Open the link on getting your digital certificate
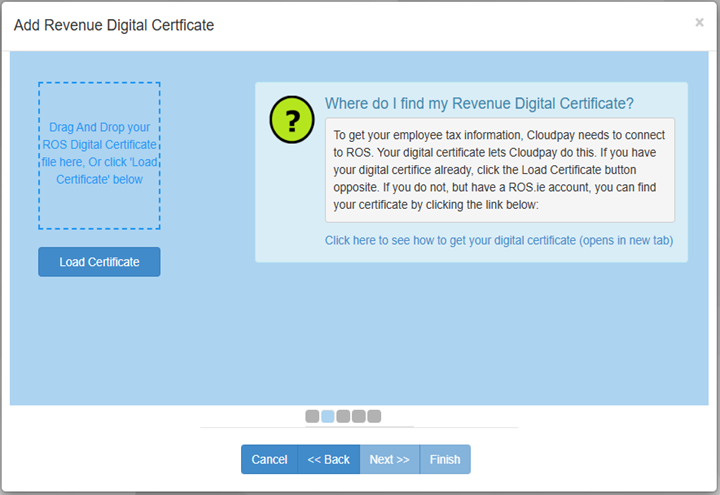This screenshot has height=495, width=720. tap(498, 241)
